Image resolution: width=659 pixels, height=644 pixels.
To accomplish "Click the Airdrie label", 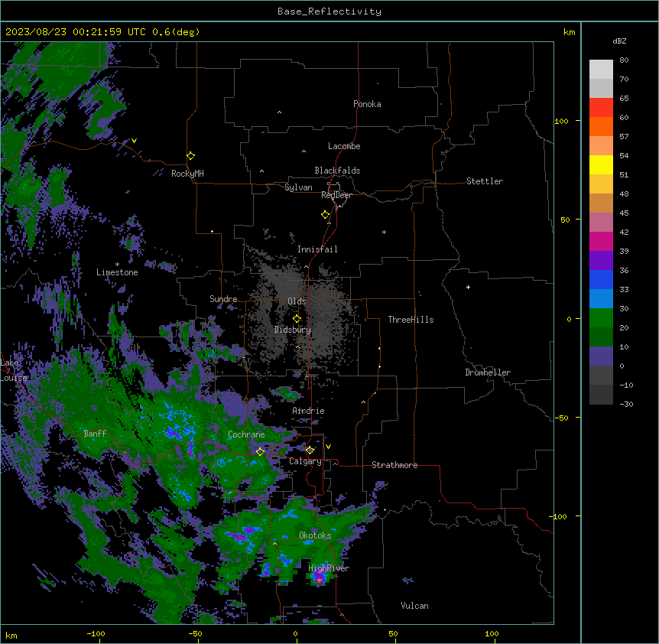I will [x=309, y=411].
